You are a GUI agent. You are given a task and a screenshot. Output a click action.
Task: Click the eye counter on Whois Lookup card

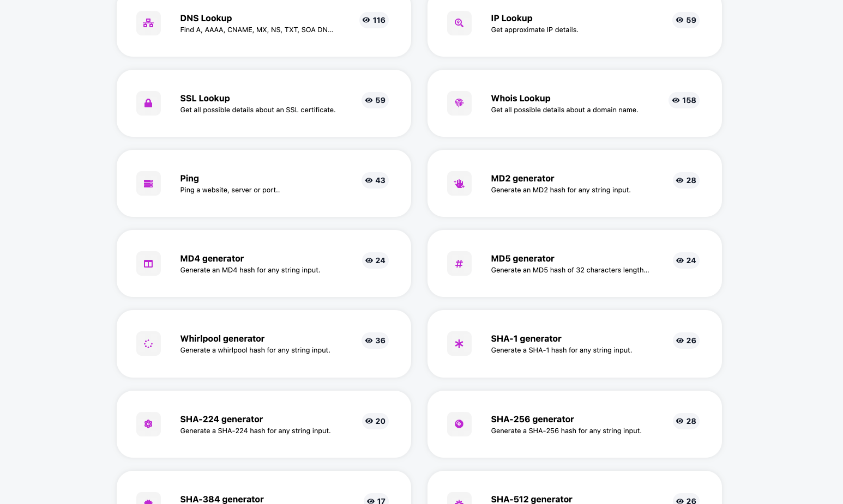tap(683, 100)
